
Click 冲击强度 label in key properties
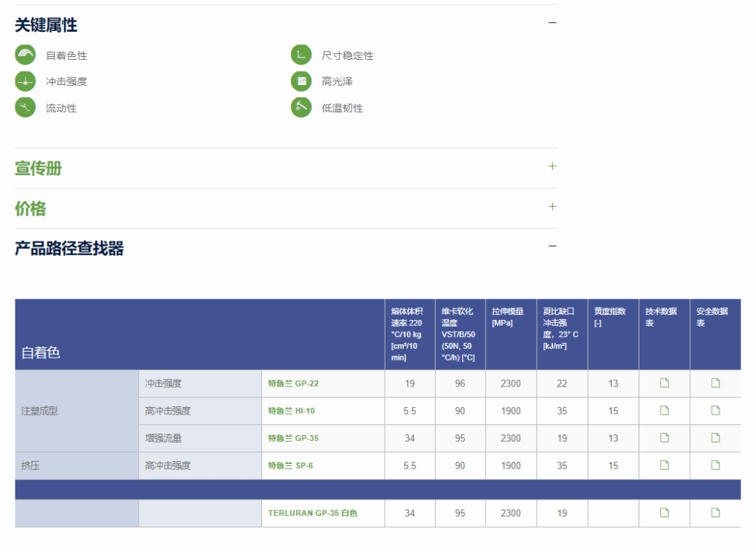coord(66,81)
